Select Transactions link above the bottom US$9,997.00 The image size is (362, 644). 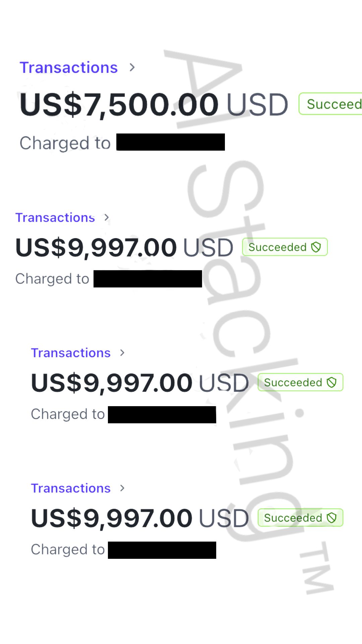point(71,488)
